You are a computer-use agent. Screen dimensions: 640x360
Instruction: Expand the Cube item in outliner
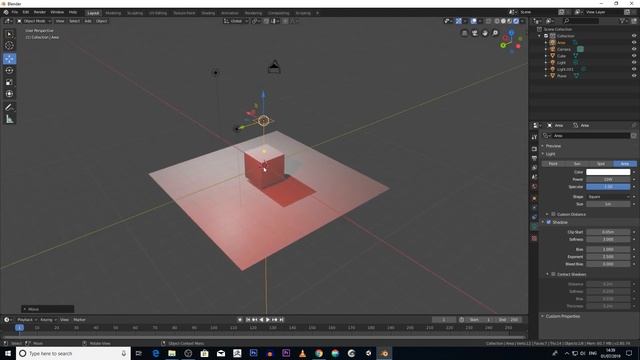[x=546, y=56]
